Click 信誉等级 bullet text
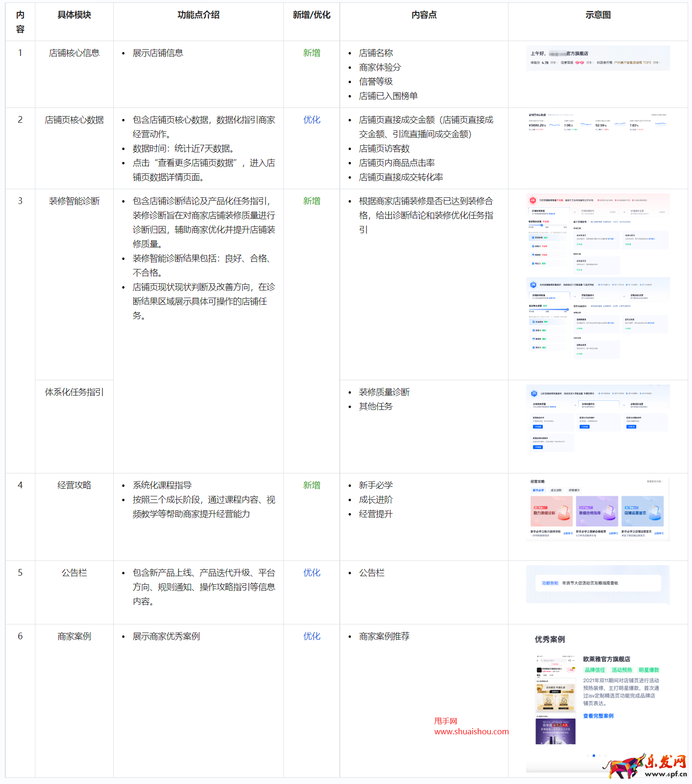 [x=376, y=82]
